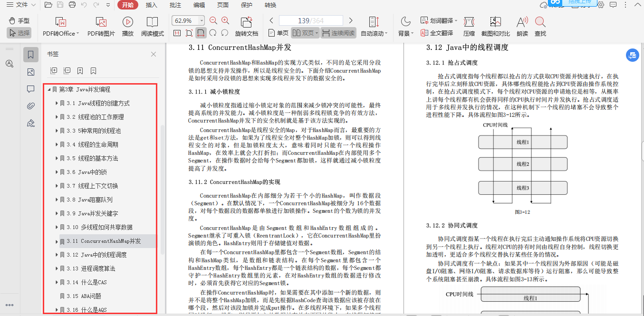The height and width of the screenshot is (316, 644).
Task: Fit whole page in window icon
Action: (x=189, y=33)
